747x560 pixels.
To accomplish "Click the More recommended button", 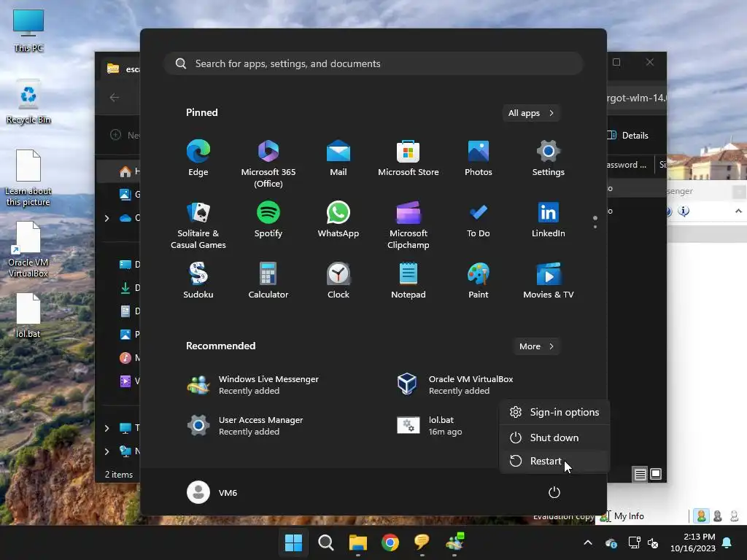I will tap(536, 346).
